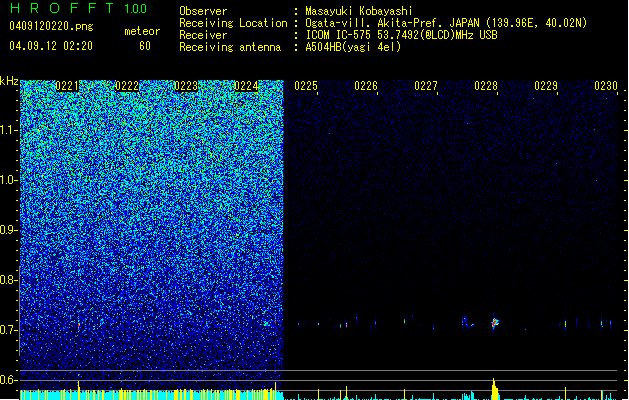
Task: Select the 0230 time marker
Action: tap(606, 86)
